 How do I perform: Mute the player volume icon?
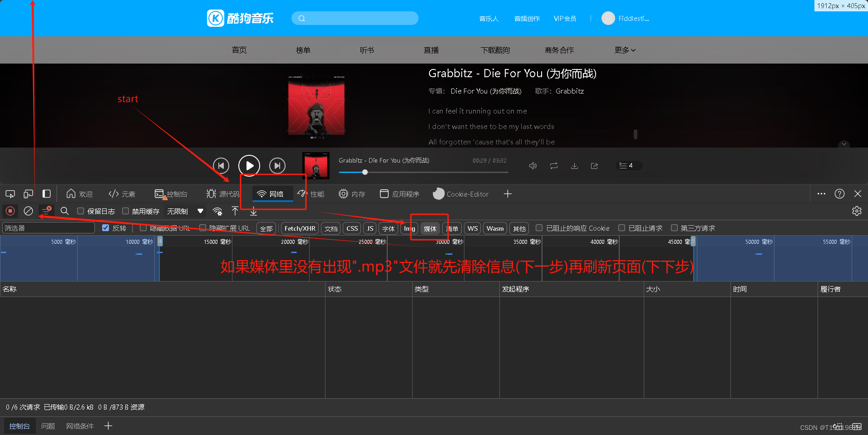(533, 166)
